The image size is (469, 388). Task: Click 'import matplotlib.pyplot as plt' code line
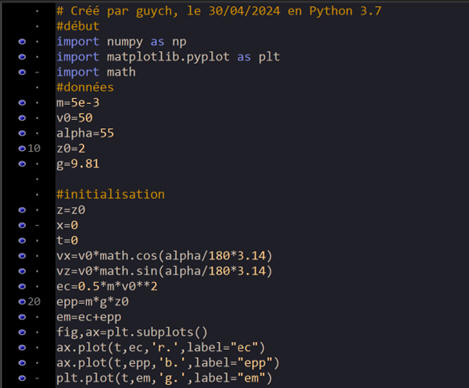(x=168, y=57)
